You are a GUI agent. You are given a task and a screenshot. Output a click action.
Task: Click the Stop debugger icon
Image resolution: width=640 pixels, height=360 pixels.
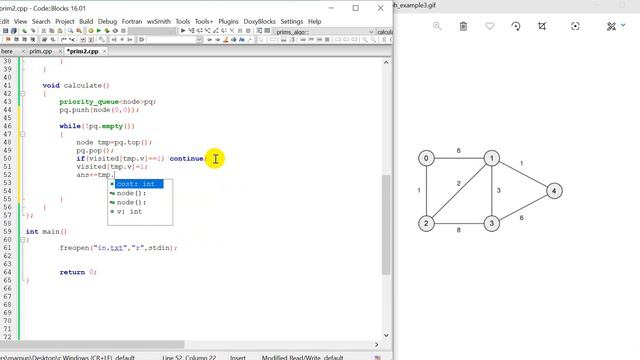pos(248,31)
